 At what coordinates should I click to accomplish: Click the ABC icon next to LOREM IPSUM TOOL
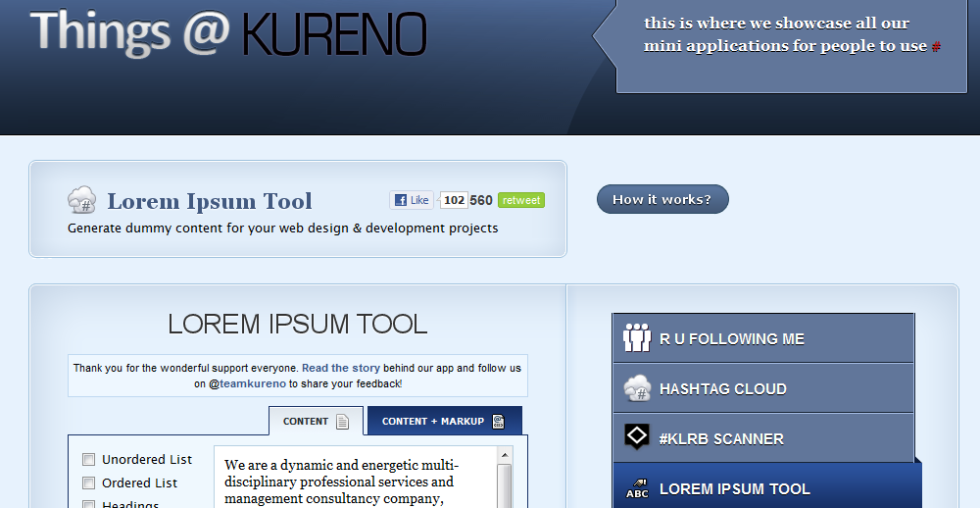coord(638,489)
